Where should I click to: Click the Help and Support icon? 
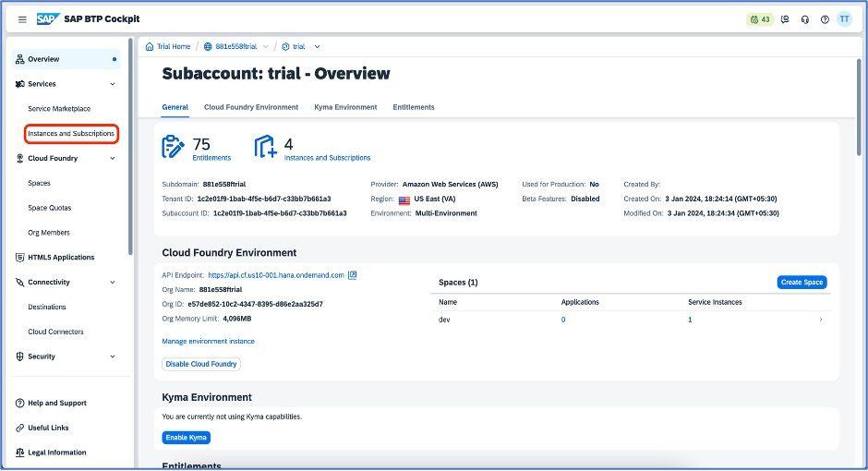20,403
